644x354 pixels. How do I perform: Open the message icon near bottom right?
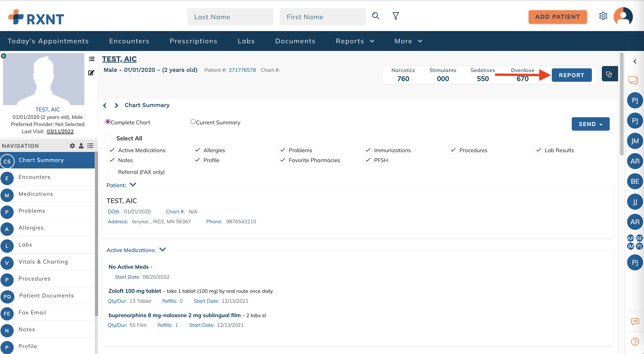click(635, 322)
